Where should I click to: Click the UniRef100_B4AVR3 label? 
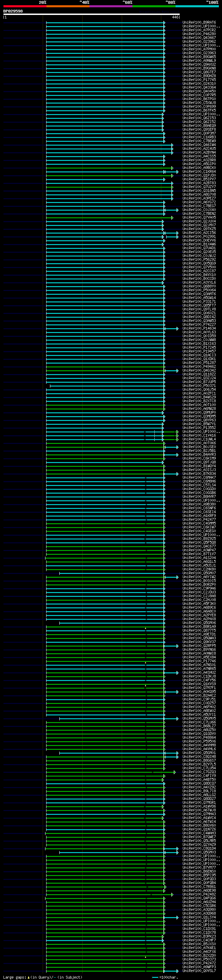click(x=199, y=455)
